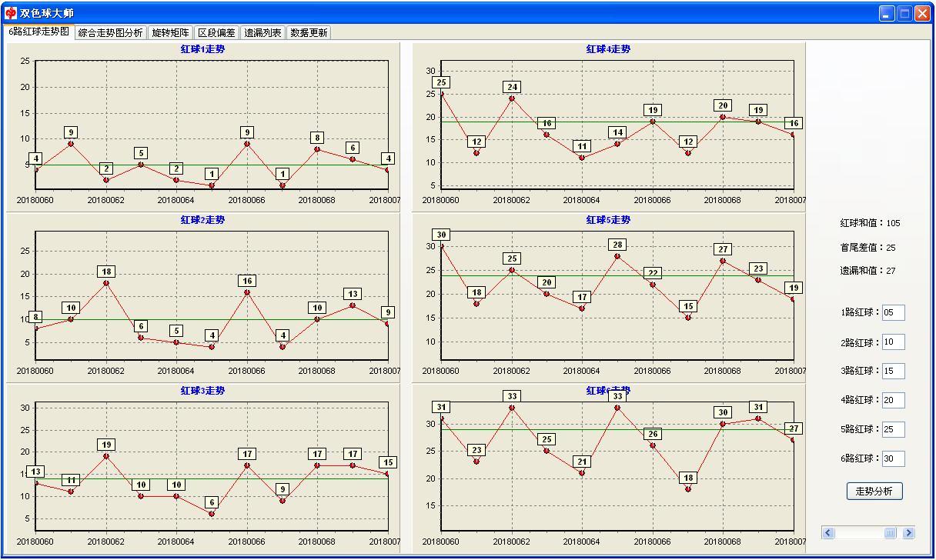Focus the 3路红球 input field
This screenshot has height=560, width=936.
click(894, 371)
